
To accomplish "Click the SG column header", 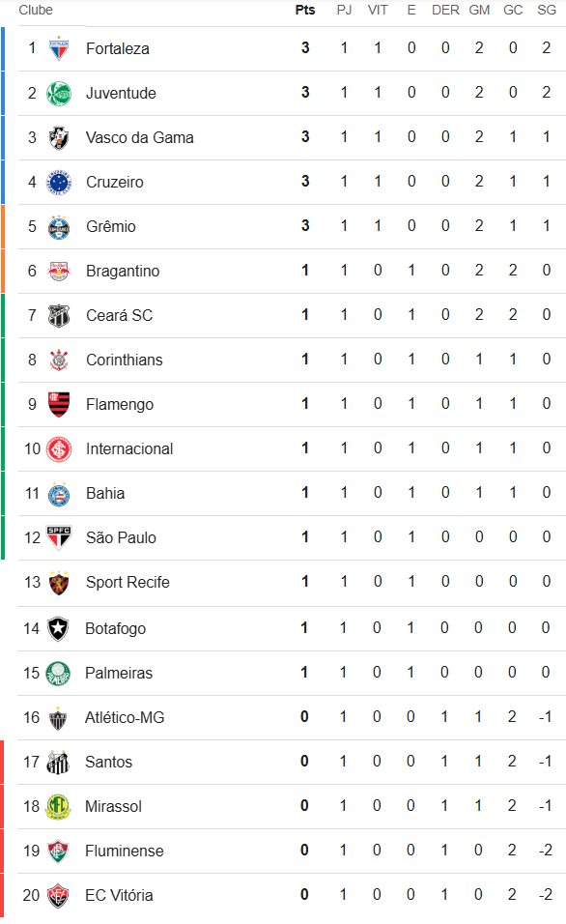I will point(547,10).
